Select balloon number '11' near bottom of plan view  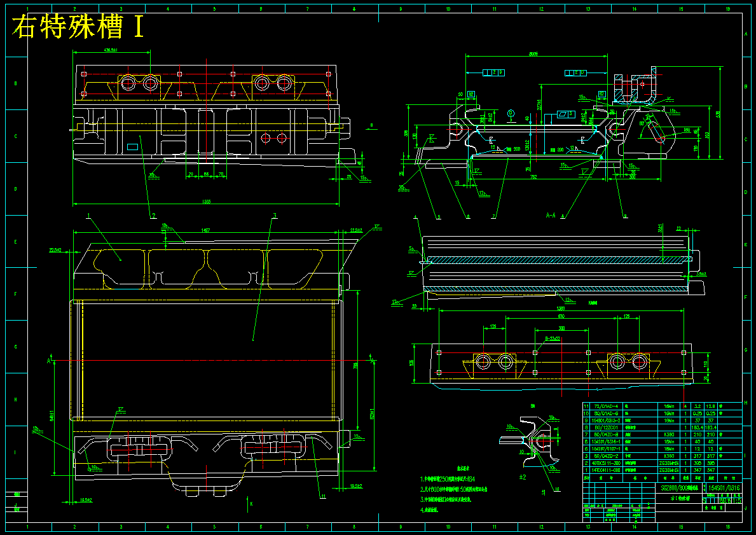click(322, 496)
